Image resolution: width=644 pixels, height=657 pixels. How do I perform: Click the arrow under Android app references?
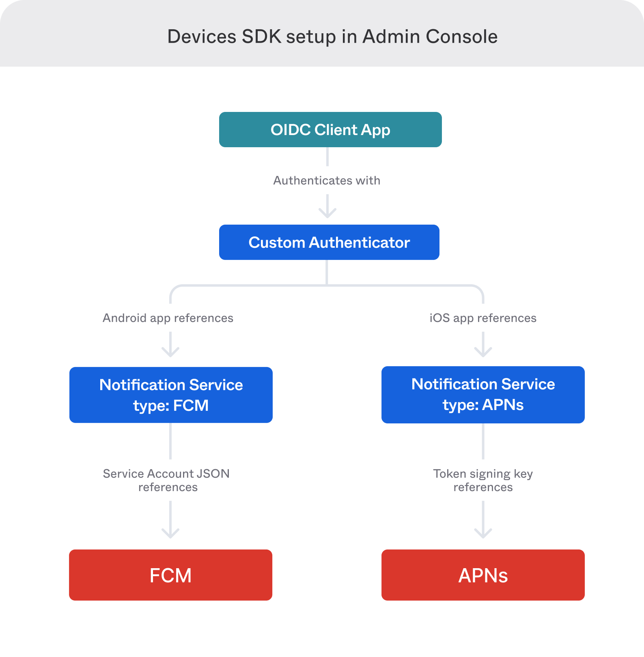(x=170, y=345)
